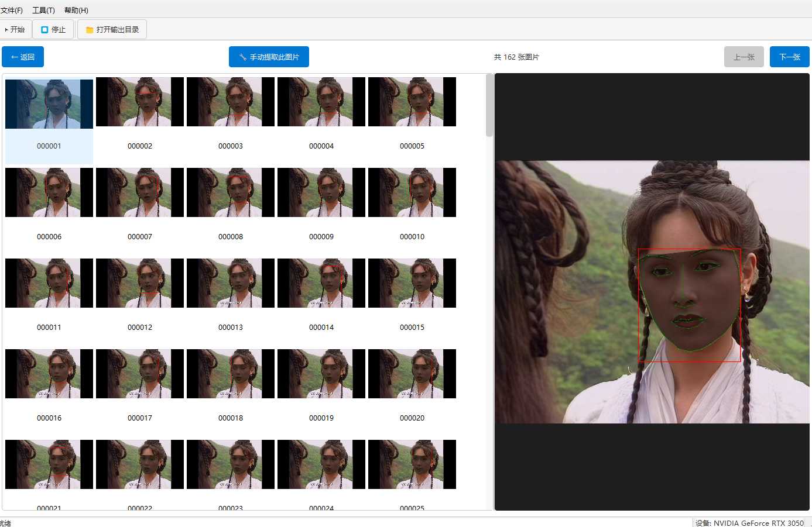Viewport: 812px width, 527px height.
Task: Open the Help (帮助) menu
Action: point(76,10)
